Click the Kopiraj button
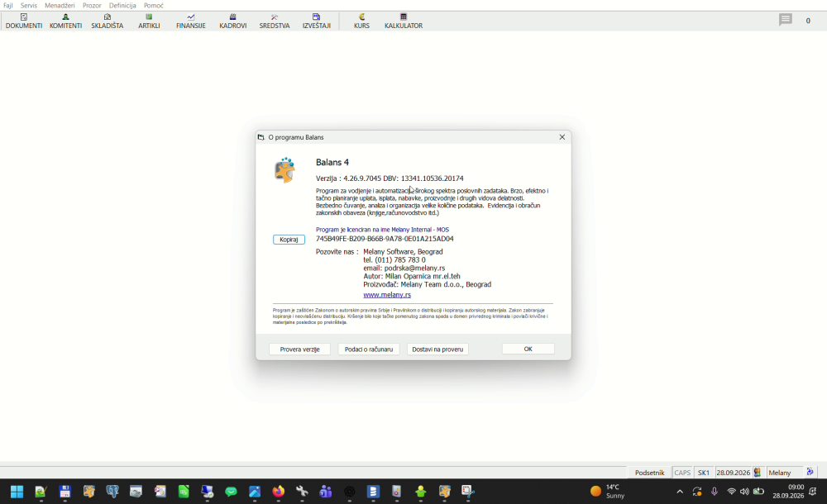Screen dimensions: 827x504 pyautogui.click(x=289, y=240)
